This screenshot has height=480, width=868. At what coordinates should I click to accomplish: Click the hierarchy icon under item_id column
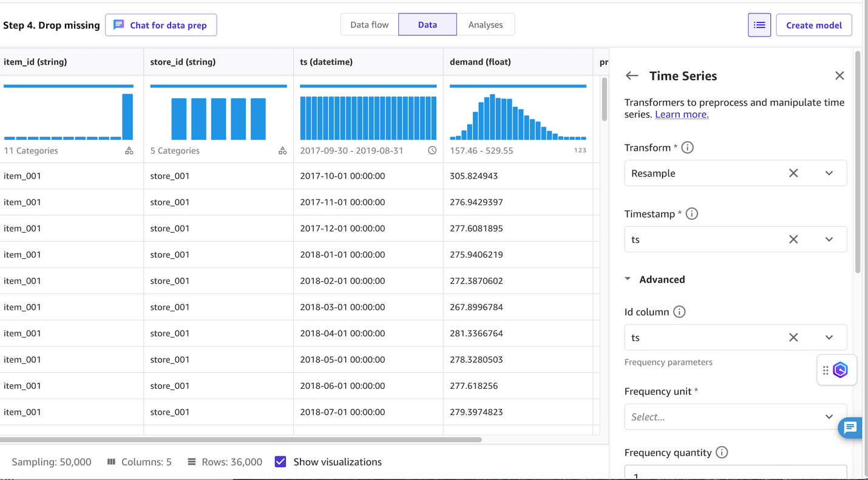[x=129, y=150]
